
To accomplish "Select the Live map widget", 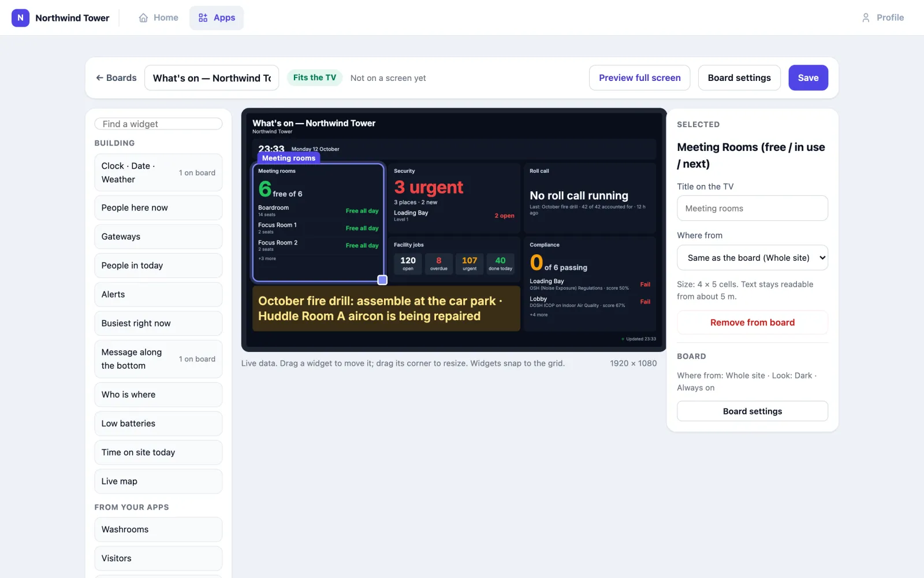I will tap(158, 481).
